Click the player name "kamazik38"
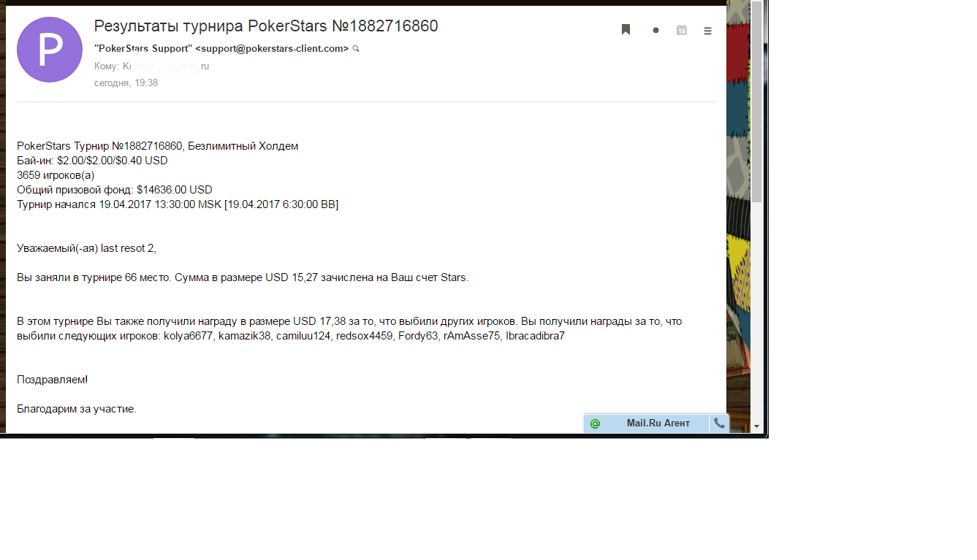This screenshot has height=560, width=977. pos(245,336)
